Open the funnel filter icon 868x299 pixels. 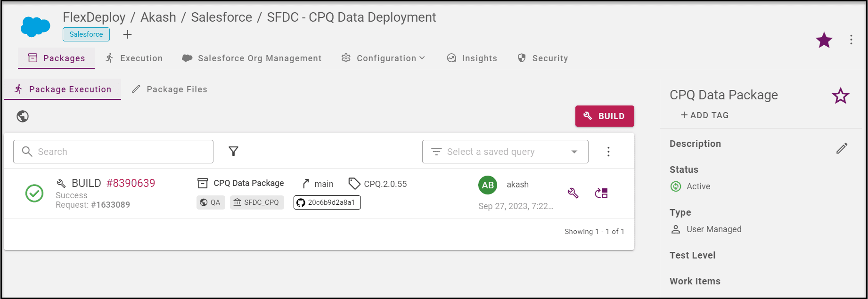pos(233,151)
